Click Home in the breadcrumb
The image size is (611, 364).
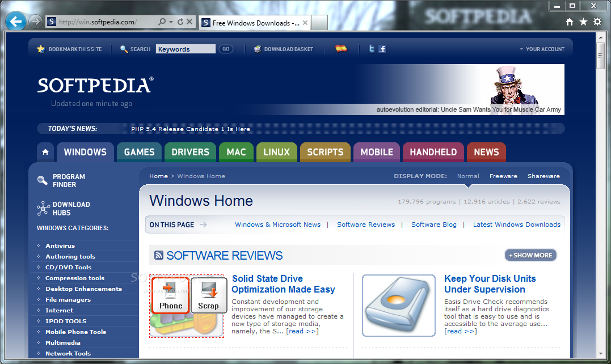point(158,176)
